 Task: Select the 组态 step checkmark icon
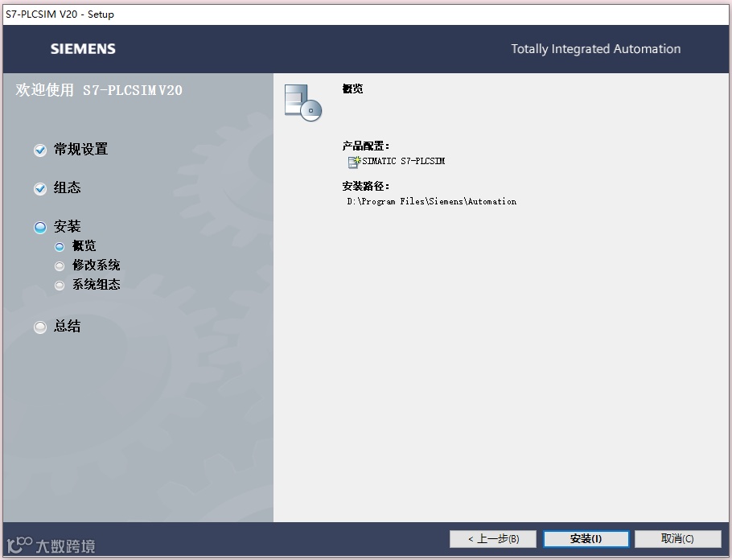(x=40, y=189)
